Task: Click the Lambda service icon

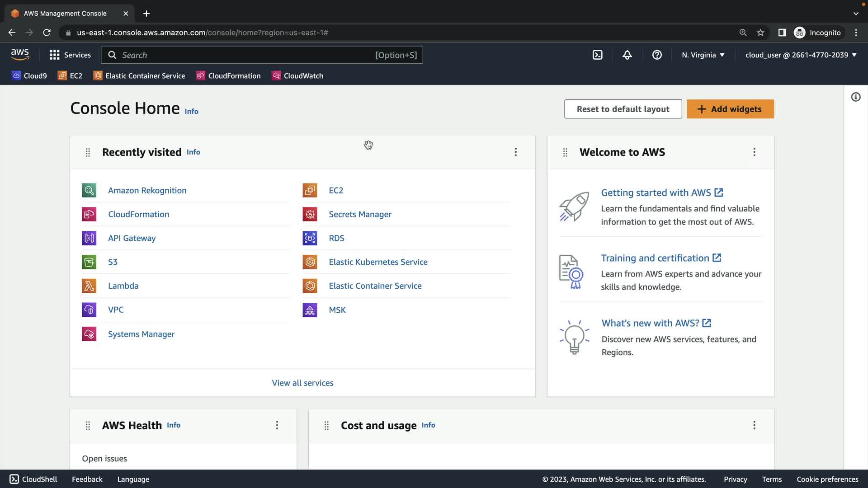Action: coord(89,286)
